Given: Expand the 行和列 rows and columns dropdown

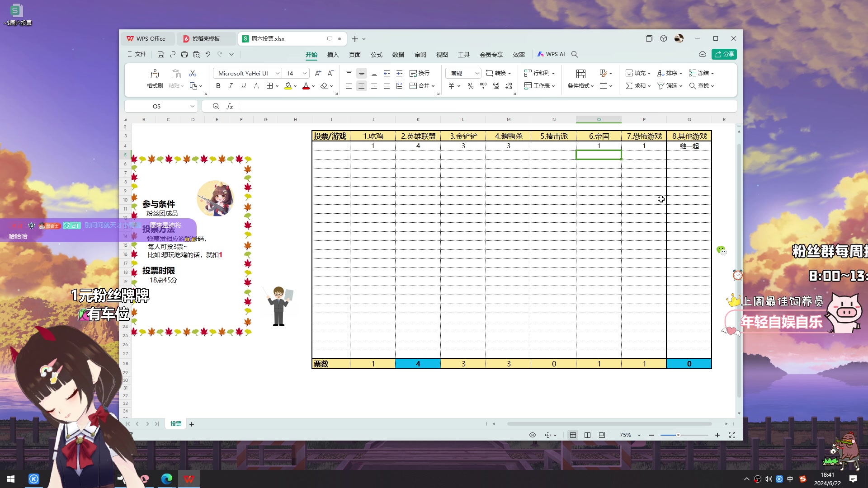Looking at the screenshot, I should coord(553,73).
